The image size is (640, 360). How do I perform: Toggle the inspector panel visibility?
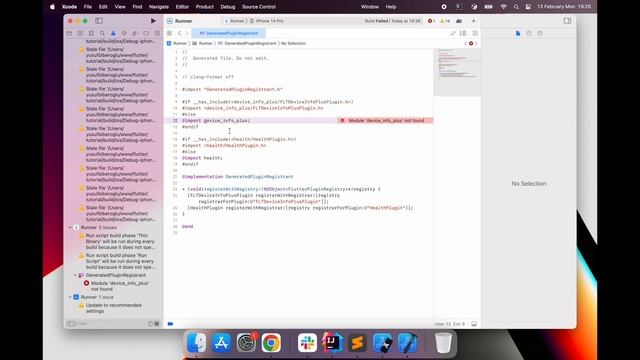567,21
